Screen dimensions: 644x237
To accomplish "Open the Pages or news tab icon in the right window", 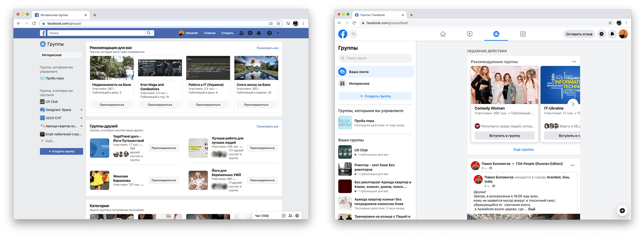I will click(523, 34).
